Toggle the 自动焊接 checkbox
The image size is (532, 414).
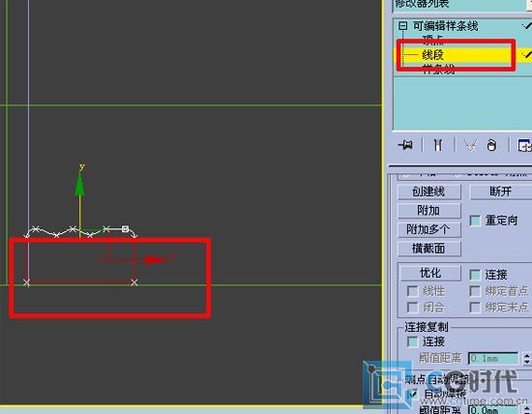click(413, 394)
